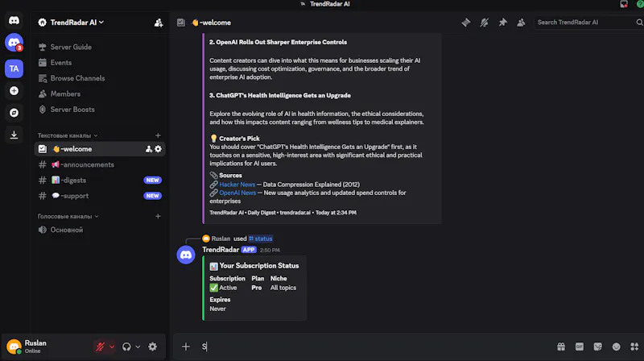Focus the message input box
The image size is (644, 361).
tap(376, 346)
